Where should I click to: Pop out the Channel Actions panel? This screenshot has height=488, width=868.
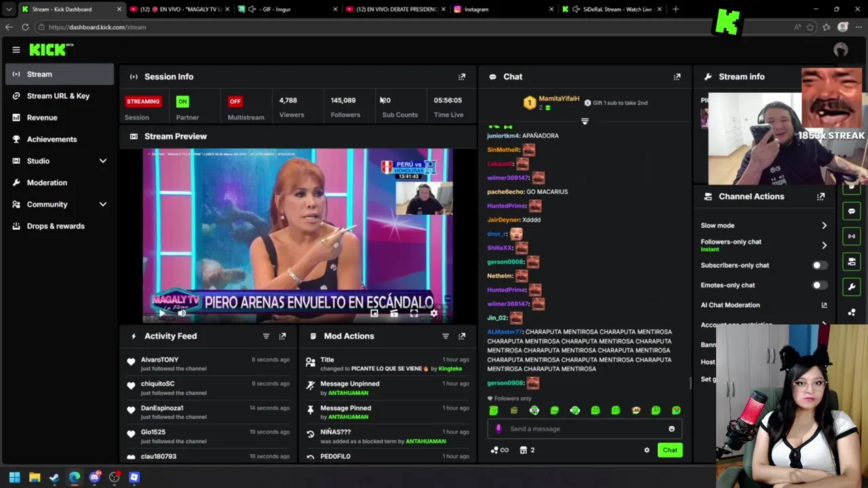coord(821,197)
